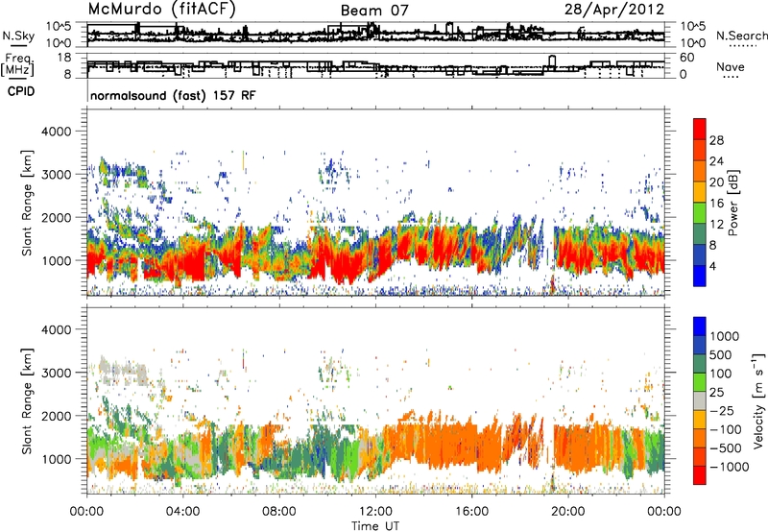Viewport: 768px width, 532px height.
Task: Click the 3000 tick of velocity panel
Action: tap(57, 373)
